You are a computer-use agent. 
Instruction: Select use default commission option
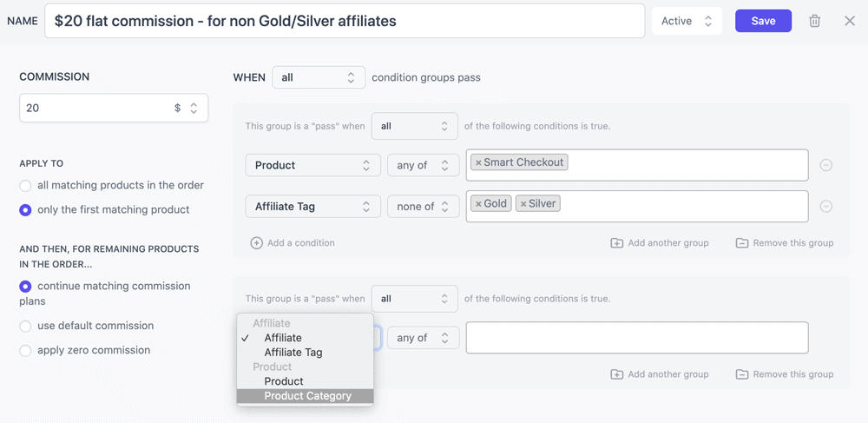[x=26, y=327]
